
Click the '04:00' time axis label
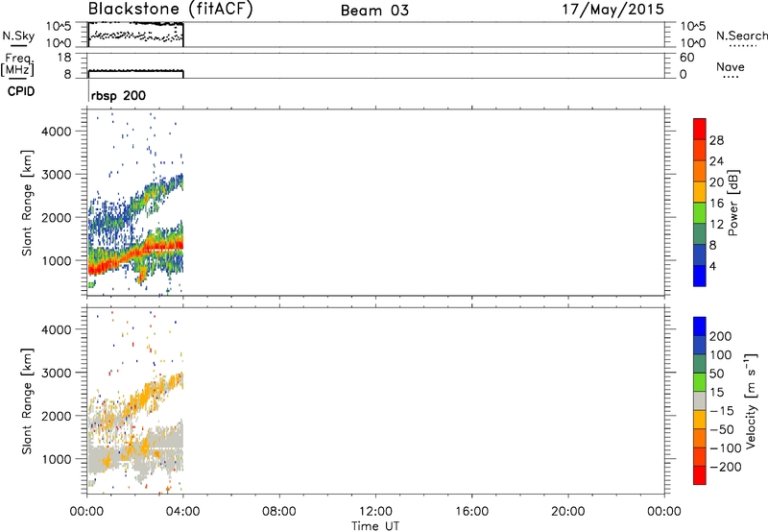point(182,512)
